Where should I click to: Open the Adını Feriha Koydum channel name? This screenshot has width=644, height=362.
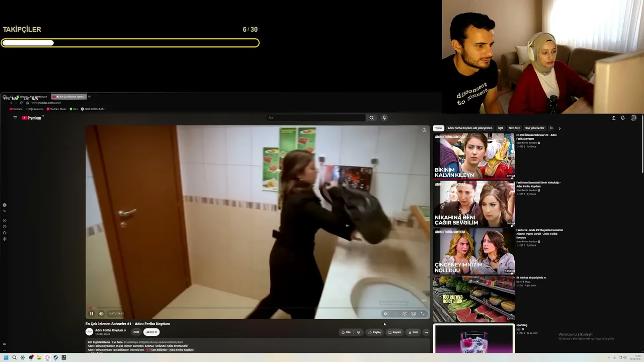[x=109, y=330]
